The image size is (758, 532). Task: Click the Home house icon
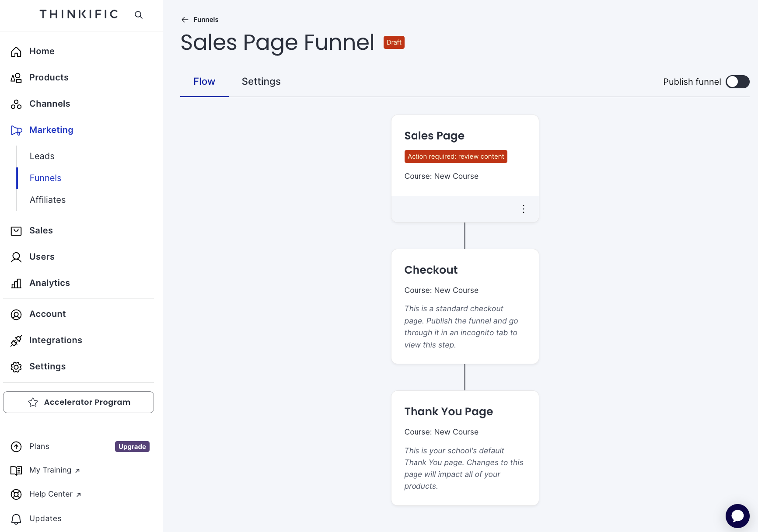pos(16,52)
